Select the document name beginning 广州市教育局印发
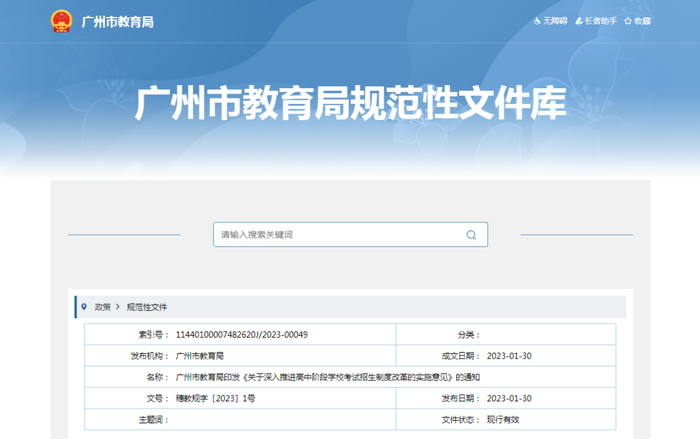 coord(328,377)
